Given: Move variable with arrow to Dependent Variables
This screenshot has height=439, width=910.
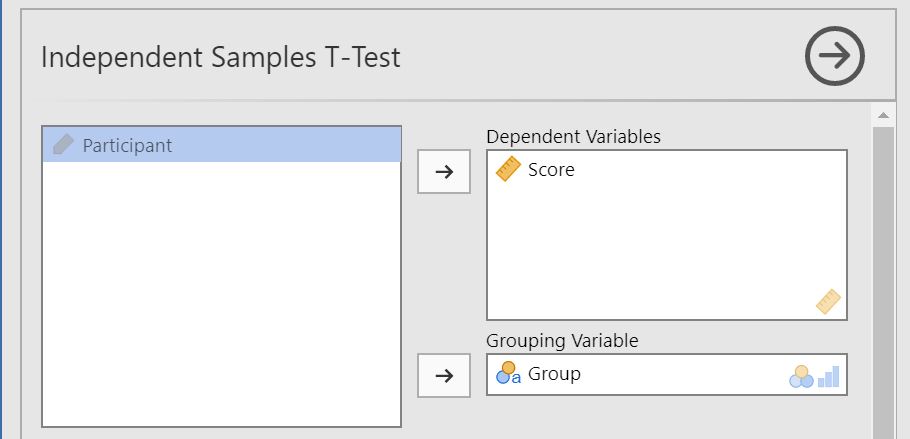Looking at the screenshot, I should (443, 172).
